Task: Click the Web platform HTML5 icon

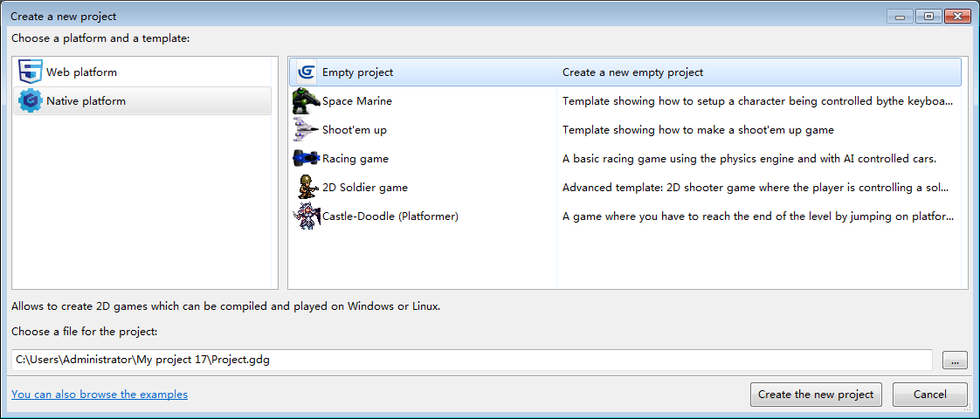Action: [31, 72]
